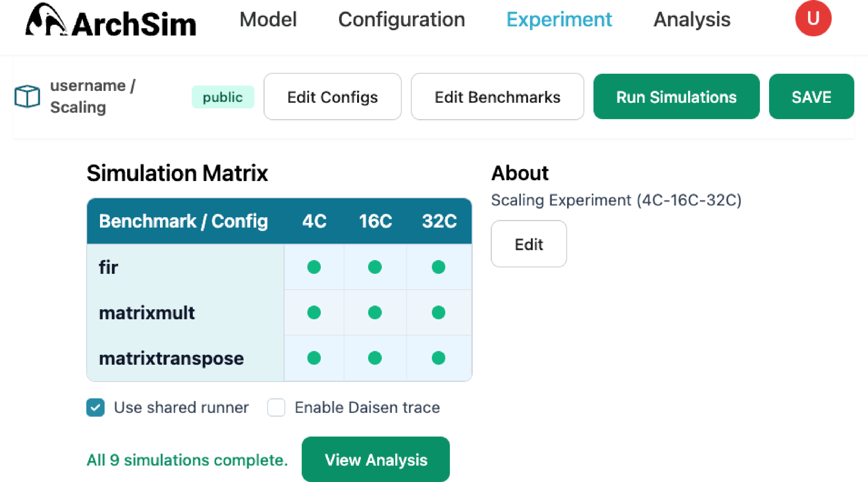Click the matrixtranspose 4C status dot
The height and width of the screenshot is (482, 868).
(x=314, y=358)
